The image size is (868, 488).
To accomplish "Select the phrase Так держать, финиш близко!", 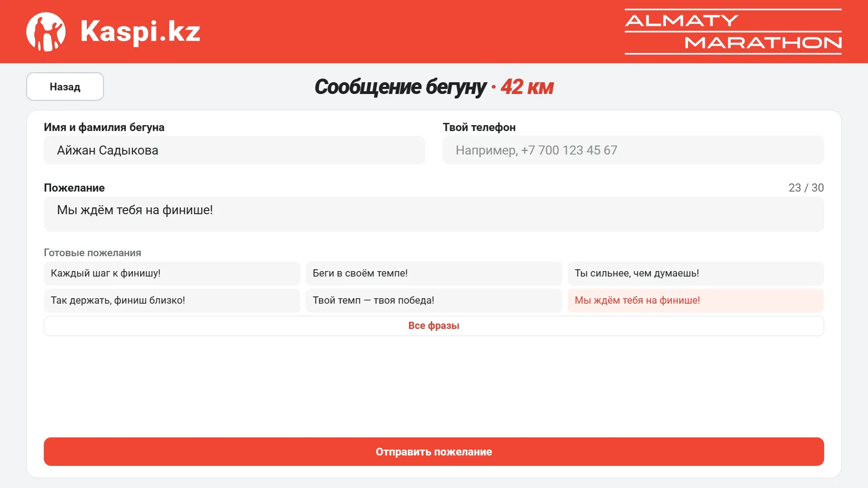I will click(x=172, y=300).
